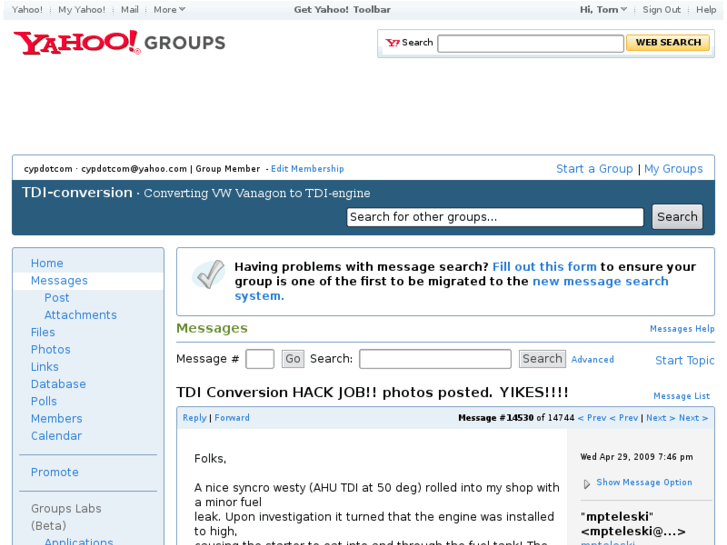727x545 pixels.
Task: Click Edit Membership link
Action: [307, 169]
